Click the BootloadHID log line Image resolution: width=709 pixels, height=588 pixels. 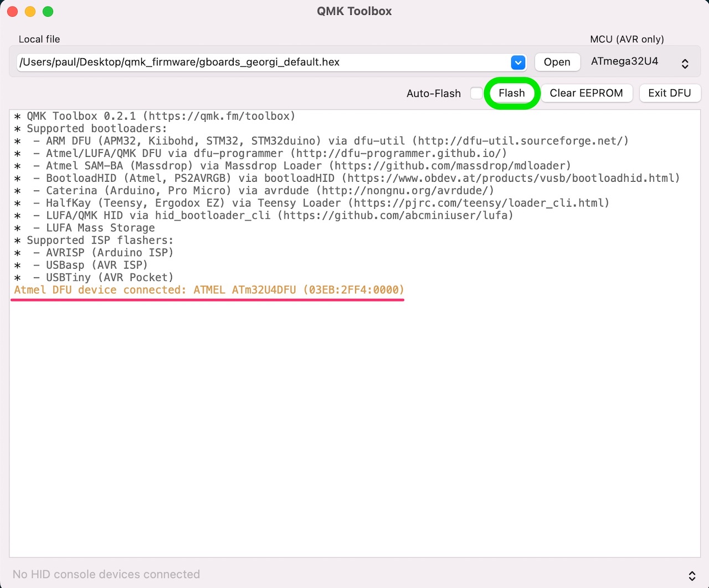347,178
